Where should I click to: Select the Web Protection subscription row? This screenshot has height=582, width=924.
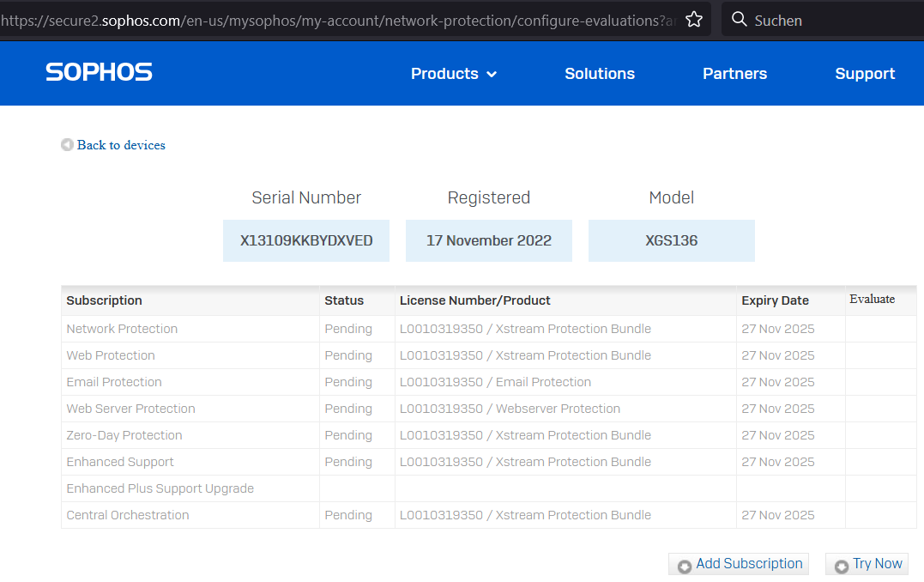pos(488,355)
